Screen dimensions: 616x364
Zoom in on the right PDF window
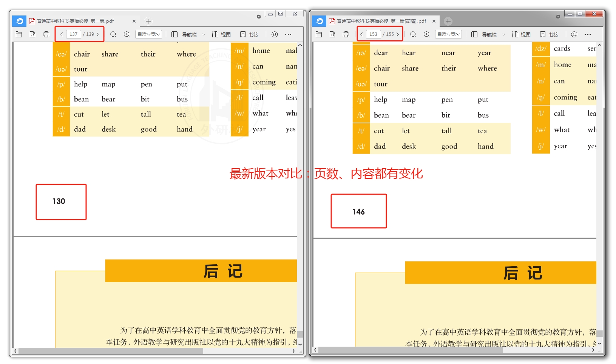coord(427,34)
